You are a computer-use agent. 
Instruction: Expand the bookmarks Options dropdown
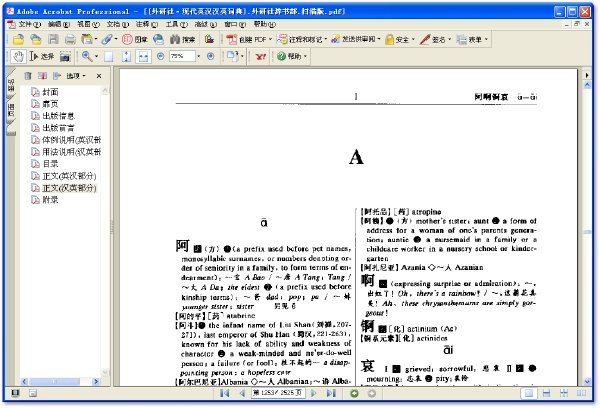[x=76, y=76]
